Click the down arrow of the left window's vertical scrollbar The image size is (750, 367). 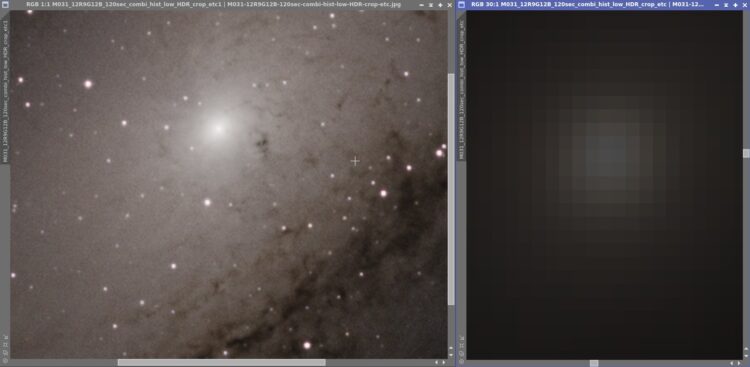[451, 355]
